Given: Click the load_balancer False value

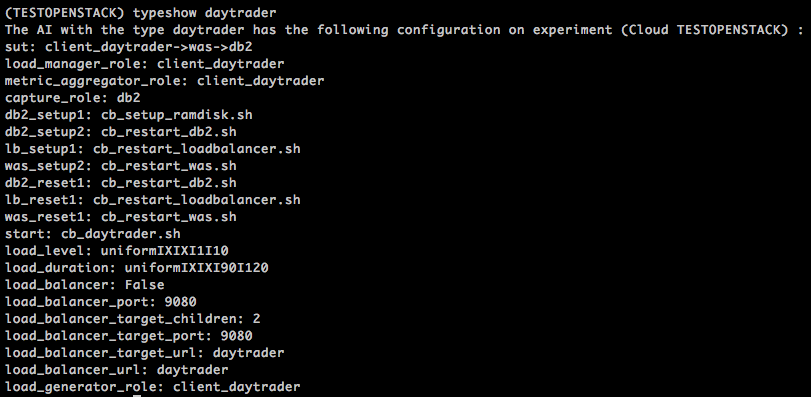Looking at the screenshot, I should (145, 285).
